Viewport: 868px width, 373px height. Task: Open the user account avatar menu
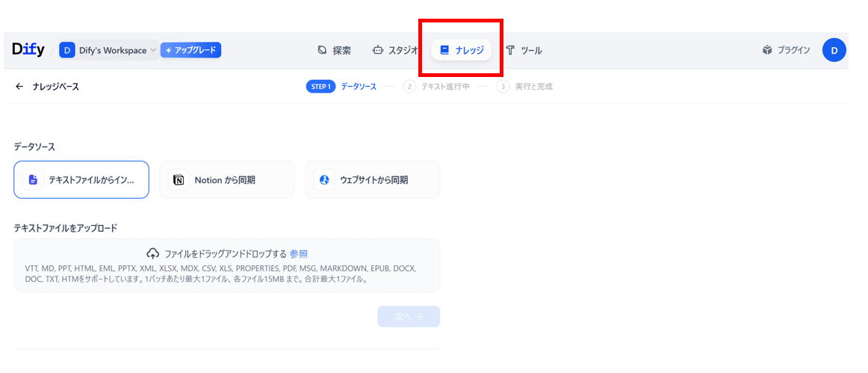(x=834, y=50)
